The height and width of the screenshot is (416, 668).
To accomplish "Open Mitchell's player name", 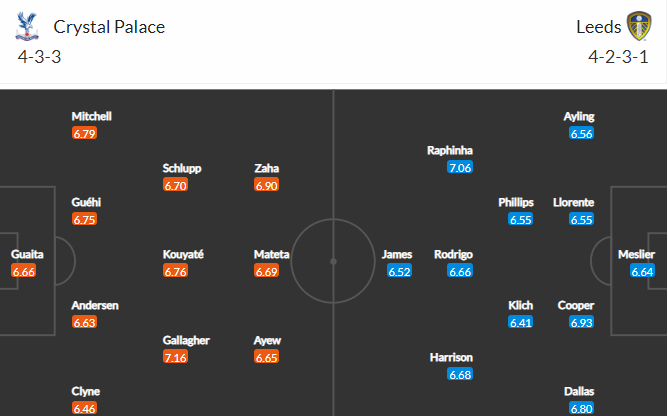I will click(x=92, y=116).
